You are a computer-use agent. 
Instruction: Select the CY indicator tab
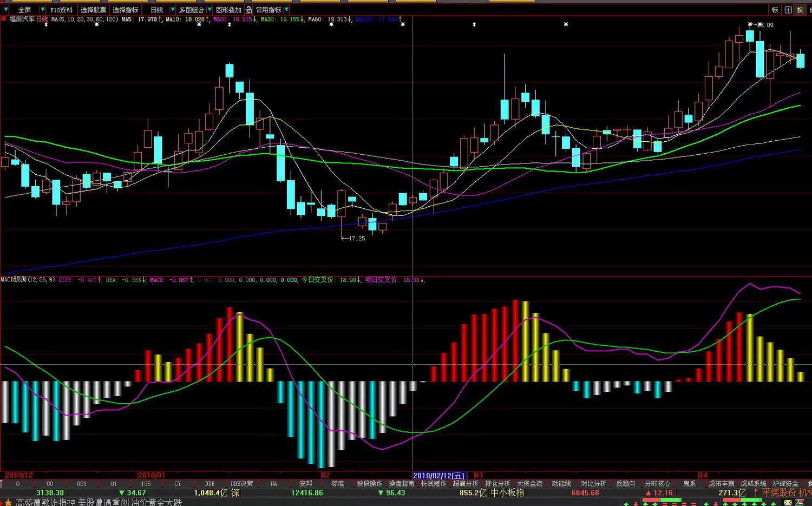[x=178, y=484]
